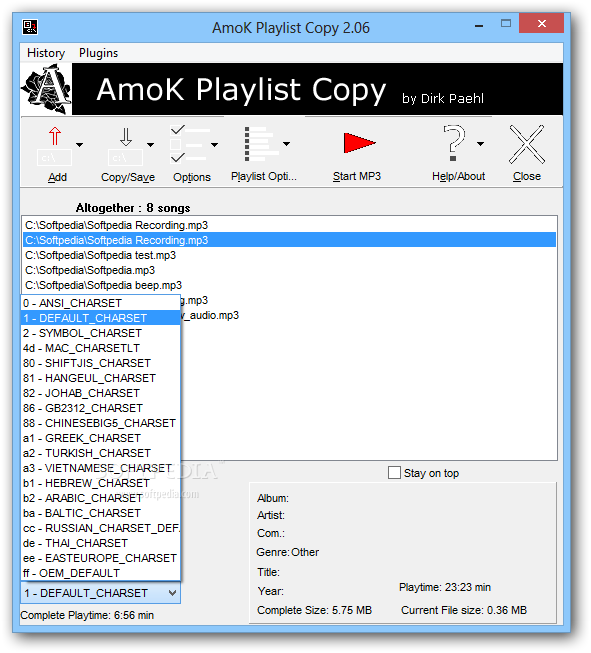Choose 4d - MAC_CHARSETLT option
The image size is (591, 653).
tap(100, 348)
